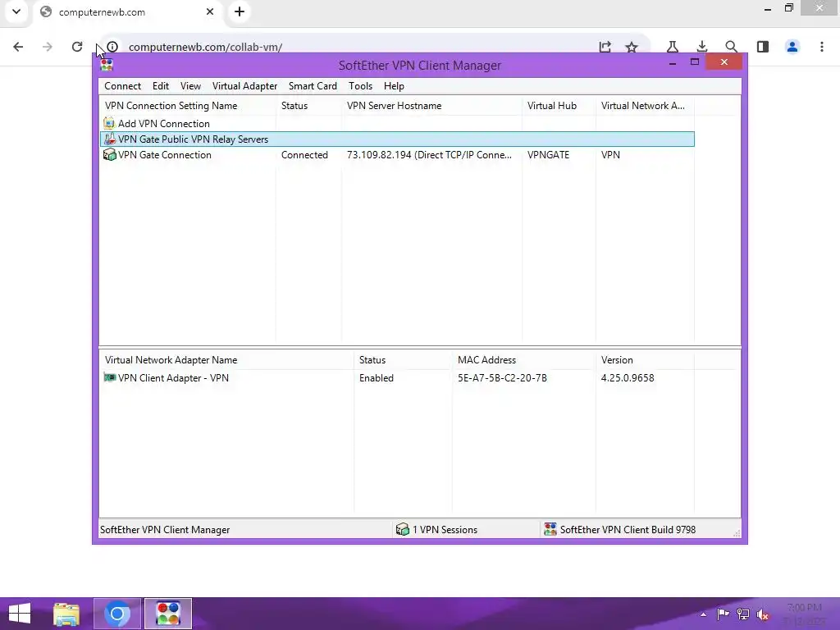The image size is (840, 630).
Task: Reload the computernewb page
Action: tap(77, 47)
